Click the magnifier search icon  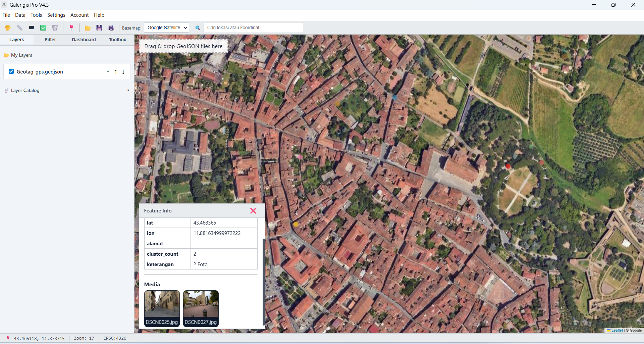point(198,28)
